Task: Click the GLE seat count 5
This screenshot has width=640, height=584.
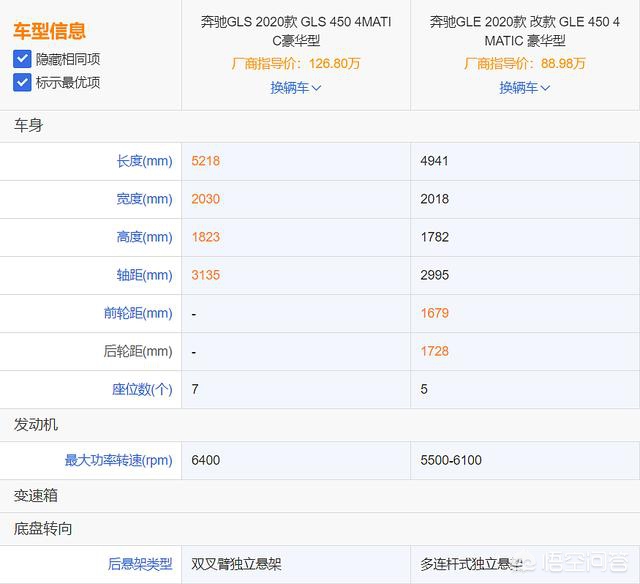Action: pyautogui.click(x=424, y=389)
